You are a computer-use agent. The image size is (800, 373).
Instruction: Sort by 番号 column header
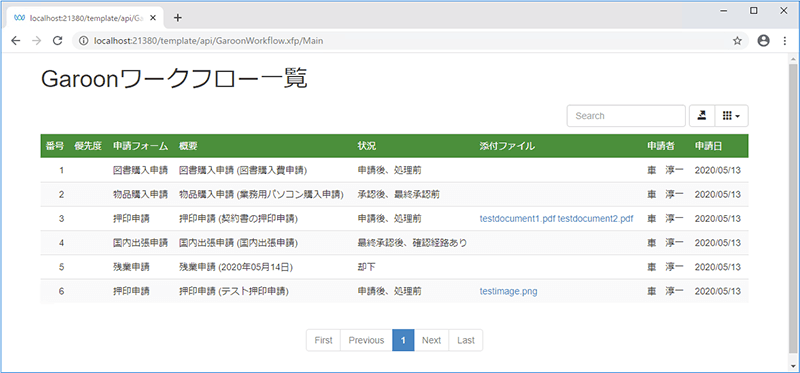pos(55,146)
